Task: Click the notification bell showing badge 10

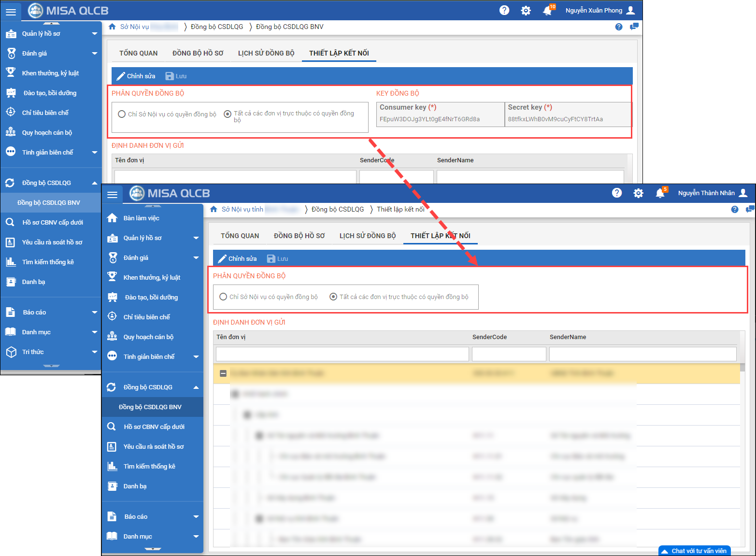Action: [x=547, y=11]
